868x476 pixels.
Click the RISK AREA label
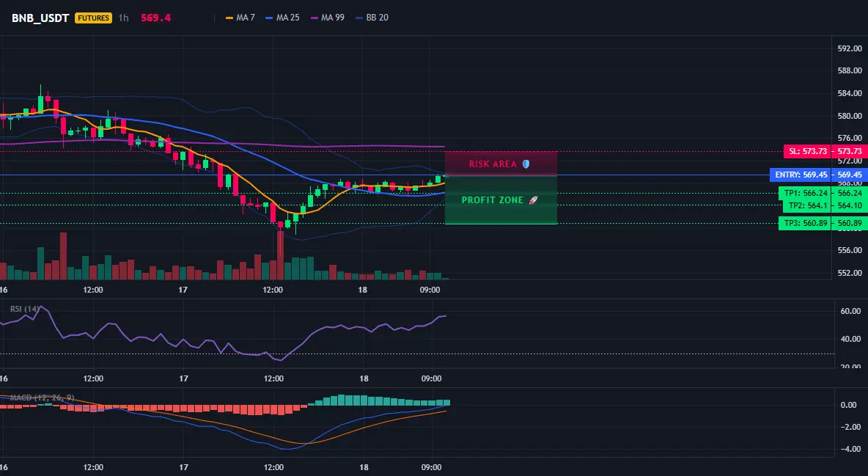pyautogui.click(x=493, y=164)
